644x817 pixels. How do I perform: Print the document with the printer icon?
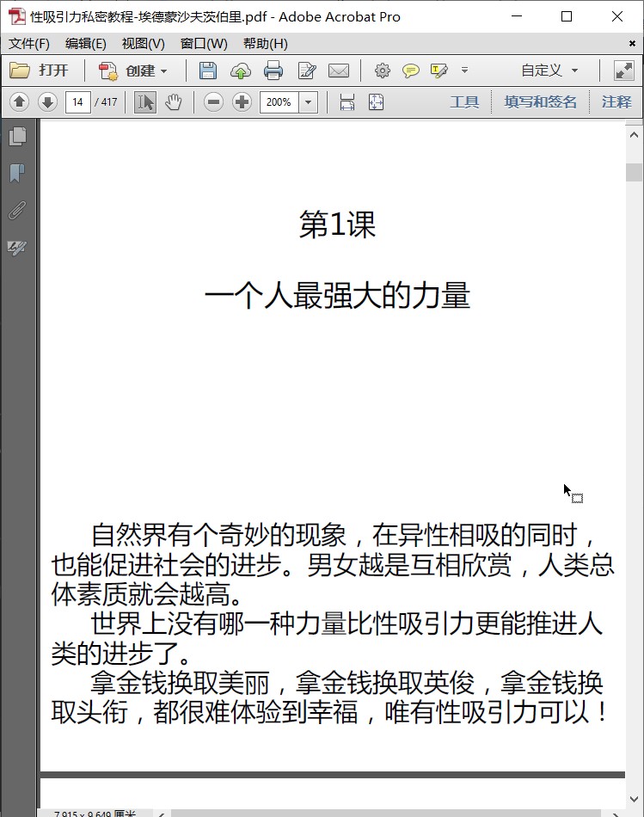click(x=273, y=71)
